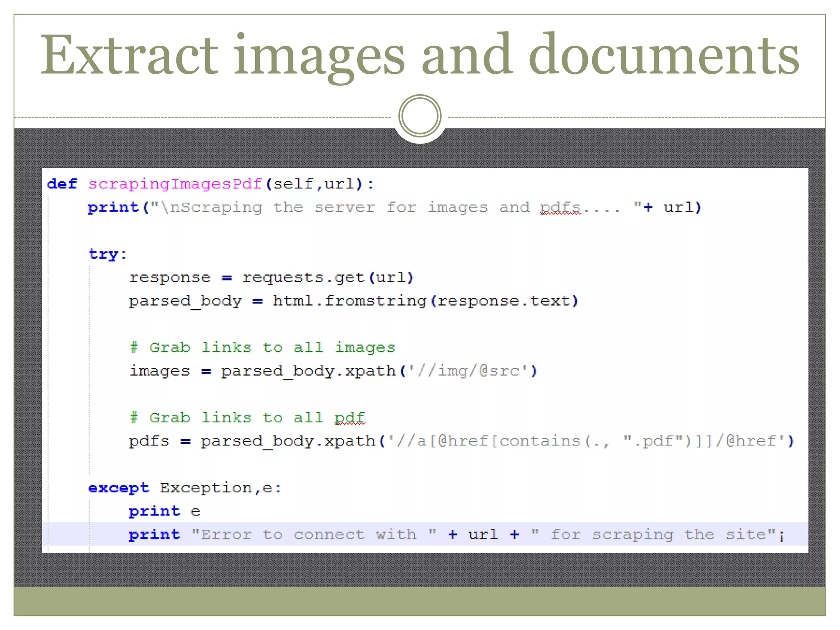Click 'html.fromstring' in the parsed_body line

[350, 301]
